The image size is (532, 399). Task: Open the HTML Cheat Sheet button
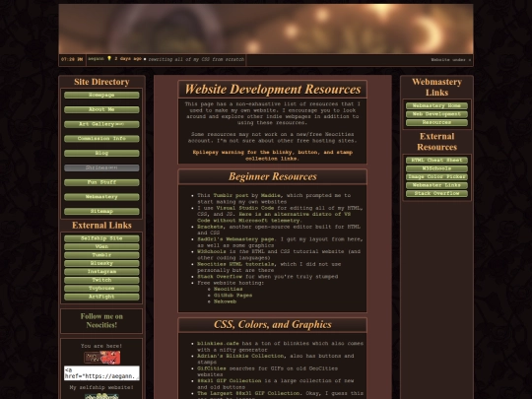click(436, 161)
